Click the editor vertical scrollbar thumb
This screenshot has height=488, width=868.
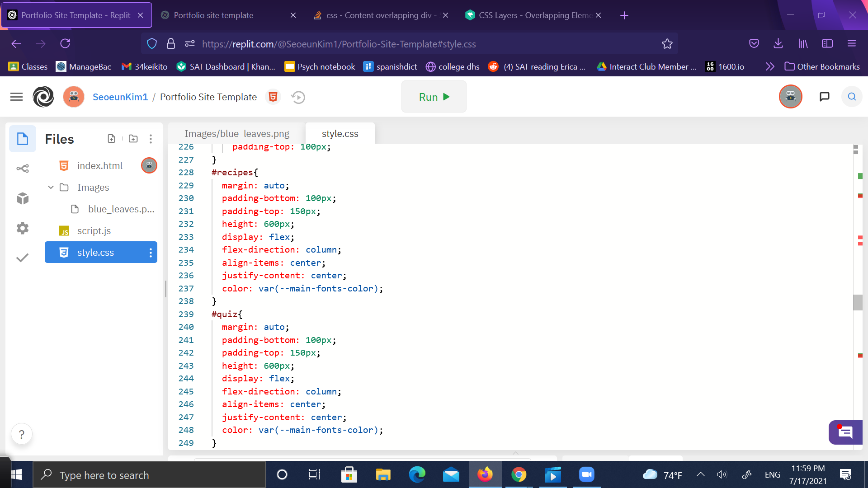point(857,302)
